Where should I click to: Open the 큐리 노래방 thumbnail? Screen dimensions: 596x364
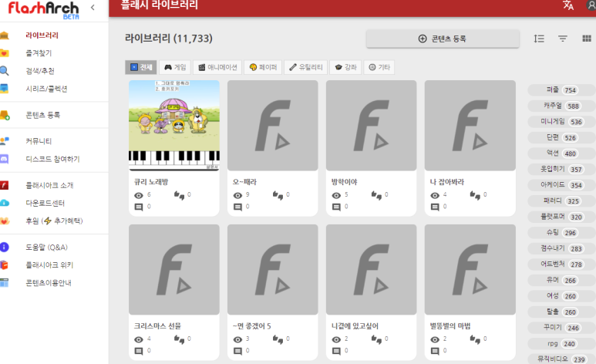pyautogui.click(x=173, y=125)
